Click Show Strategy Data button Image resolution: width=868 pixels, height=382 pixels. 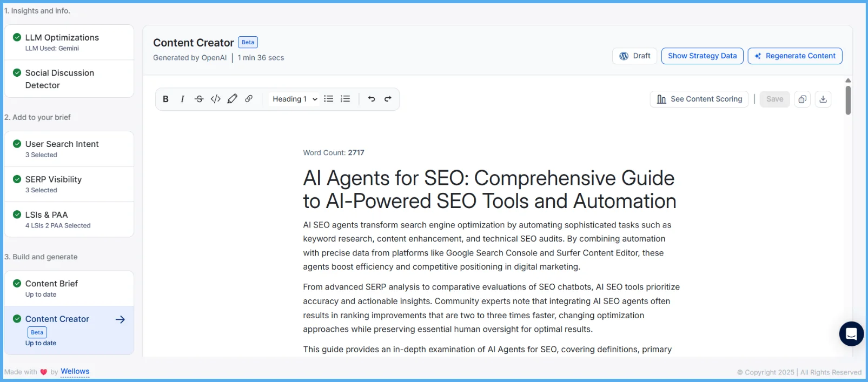(x=702, y=56)
